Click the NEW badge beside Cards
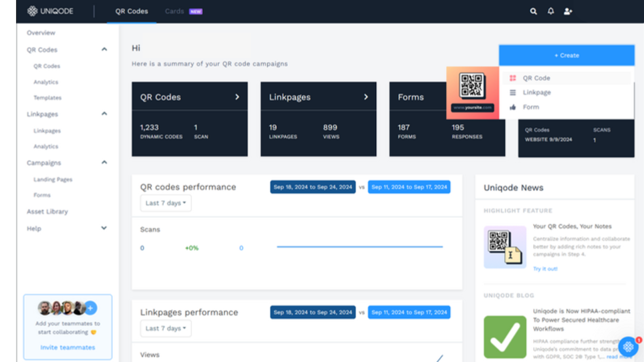The width and height of the screenshot is (644, 362). coord(196,12)
